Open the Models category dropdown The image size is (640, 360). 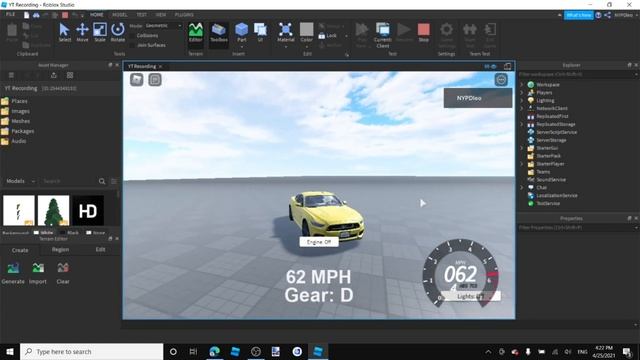[20, 181]
